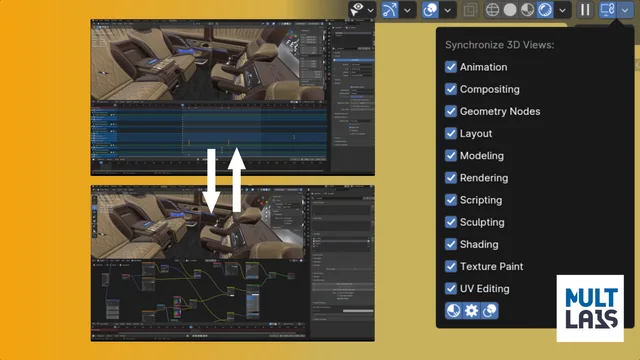This screenshot has height=360, width=640.
Task: Select the upper Blender screenshot with timeline
Action: point(233,98)
